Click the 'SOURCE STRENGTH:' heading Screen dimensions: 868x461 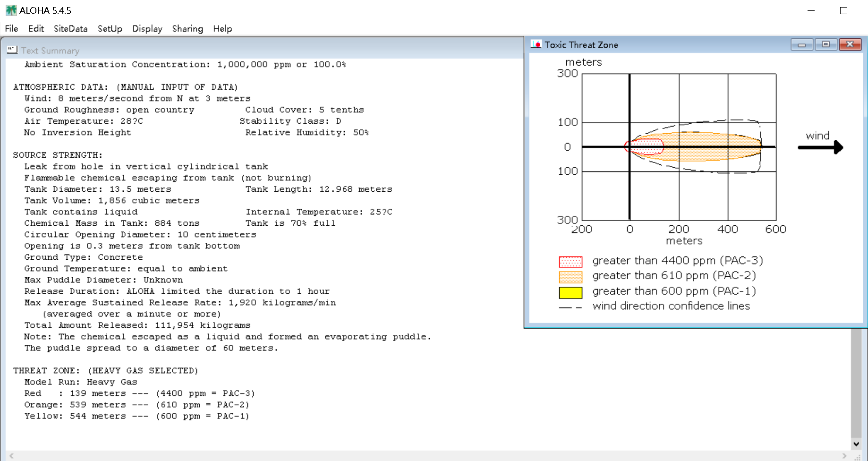[x=58, y=155]
